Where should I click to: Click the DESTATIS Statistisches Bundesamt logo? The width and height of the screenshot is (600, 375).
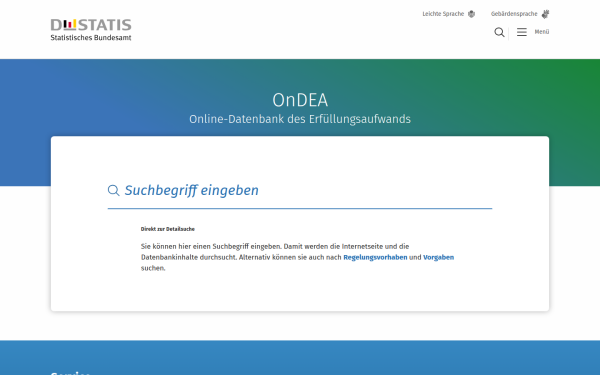pyautogui.click(x=91, y=30)
